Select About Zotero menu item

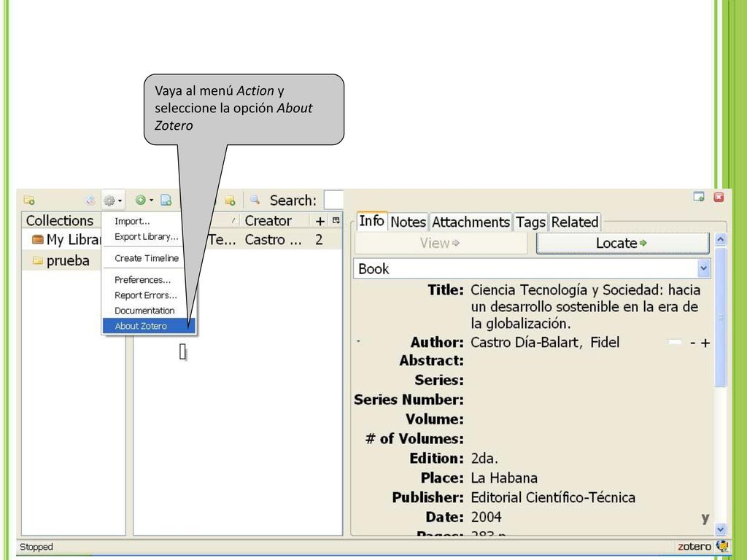tap(149, 326)
